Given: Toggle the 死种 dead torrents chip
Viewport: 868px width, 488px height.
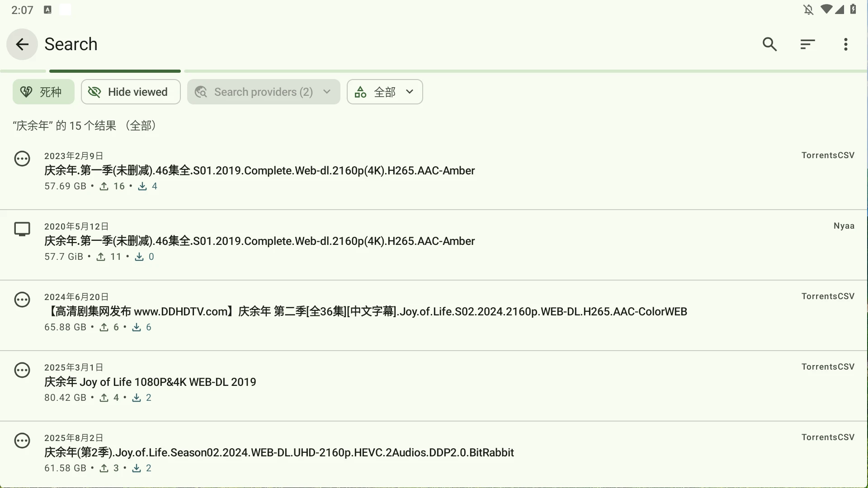Looking at the screenshot, I should [43, 92].
